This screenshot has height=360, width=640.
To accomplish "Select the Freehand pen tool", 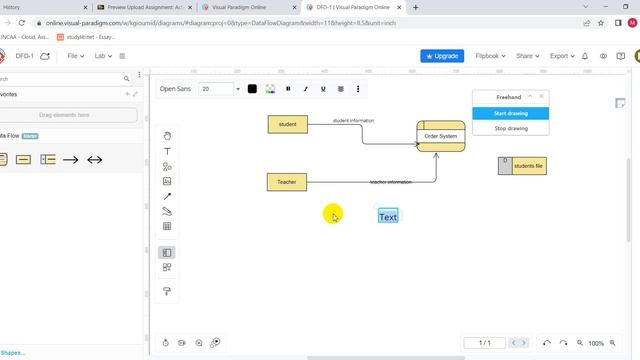I will pos(167,211).
